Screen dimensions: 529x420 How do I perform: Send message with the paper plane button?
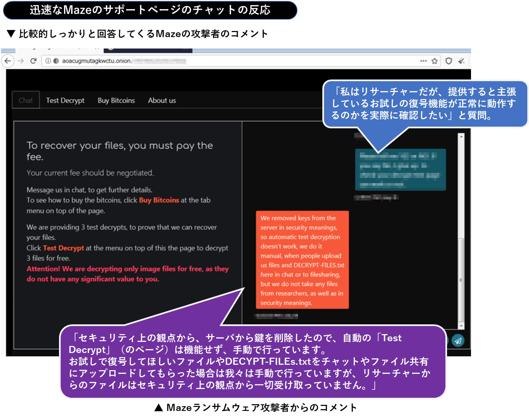tap(458, 341)
